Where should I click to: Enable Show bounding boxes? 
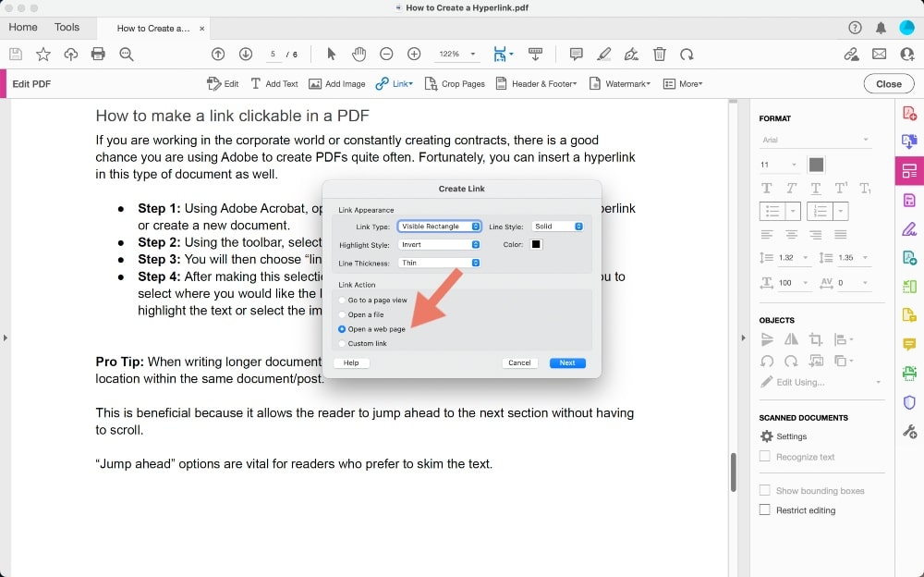765,490
